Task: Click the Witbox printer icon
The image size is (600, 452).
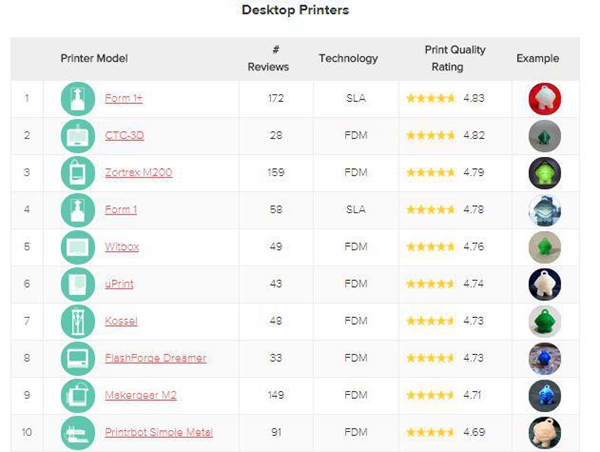Action: coord(78,247)
